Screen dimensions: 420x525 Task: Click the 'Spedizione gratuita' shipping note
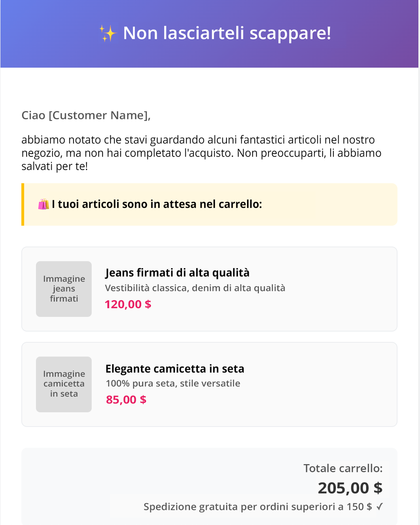pos(257,507)
